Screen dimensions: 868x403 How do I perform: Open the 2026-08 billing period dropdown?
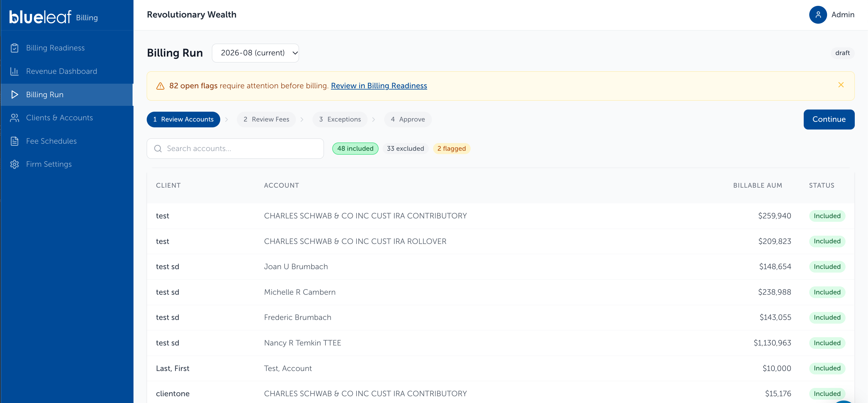coord(255,53)
